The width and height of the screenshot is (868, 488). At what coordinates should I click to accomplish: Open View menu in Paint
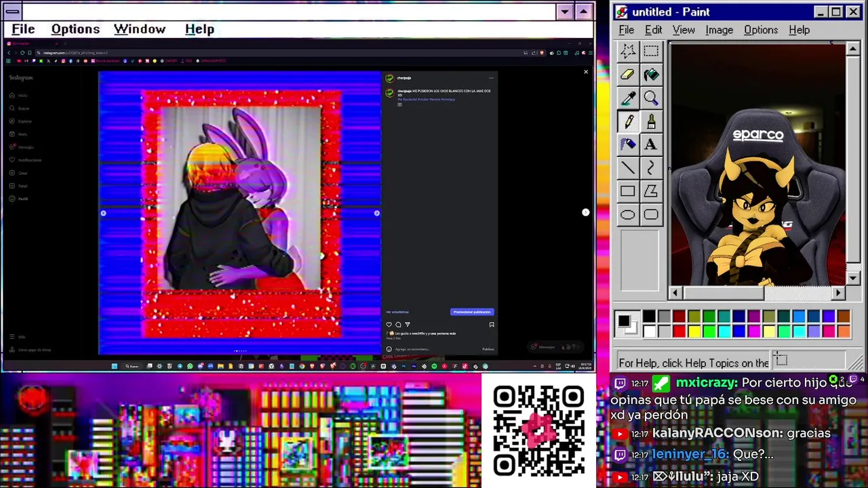[x=684, y=30]
